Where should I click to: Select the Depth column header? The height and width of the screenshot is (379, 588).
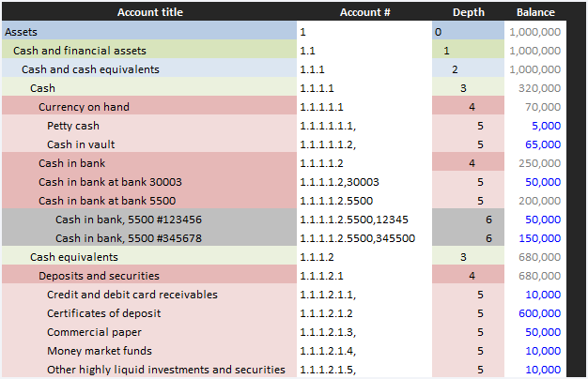click(469, 12)
